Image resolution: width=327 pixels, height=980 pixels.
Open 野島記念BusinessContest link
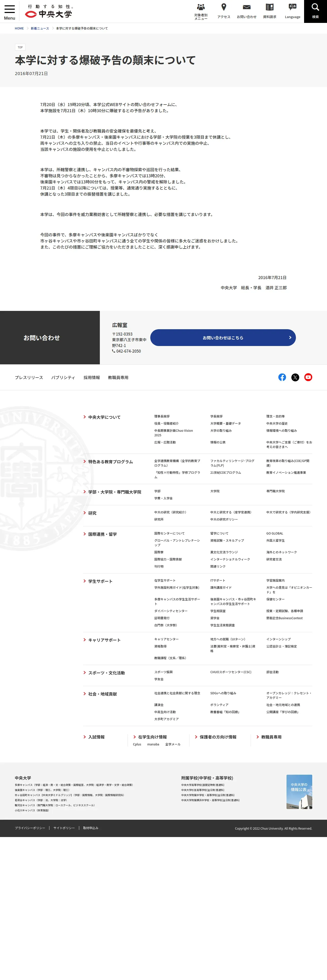284,618
